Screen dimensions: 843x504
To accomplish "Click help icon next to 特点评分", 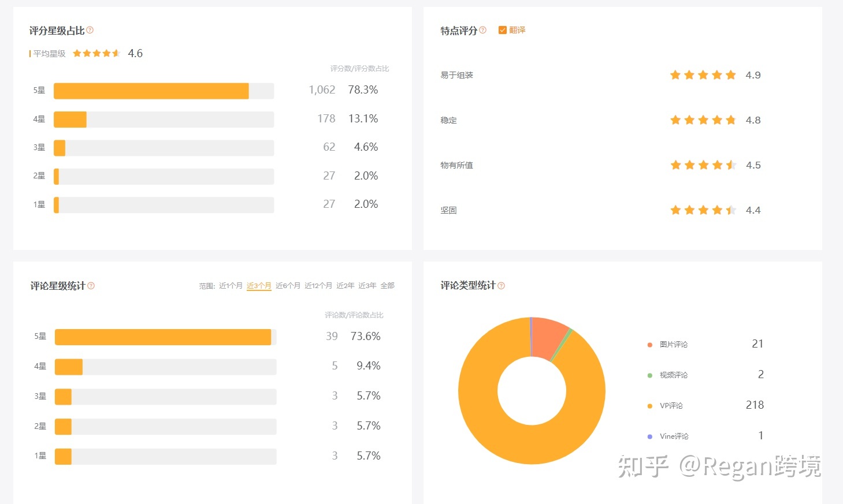I will (x=483, y=30).
